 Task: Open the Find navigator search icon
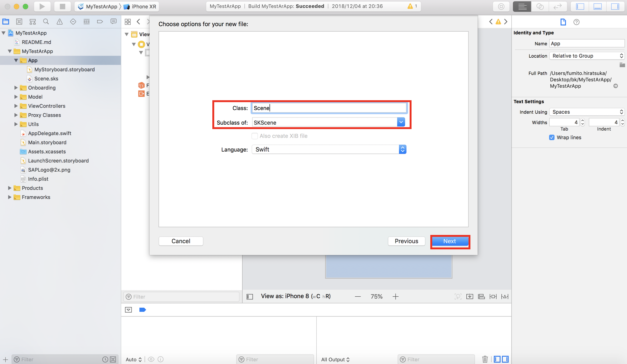[x=46, y=22]
